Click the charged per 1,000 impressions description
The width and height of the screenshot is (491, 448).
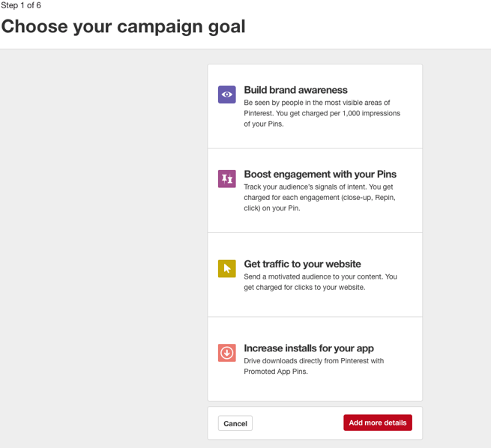322,113
